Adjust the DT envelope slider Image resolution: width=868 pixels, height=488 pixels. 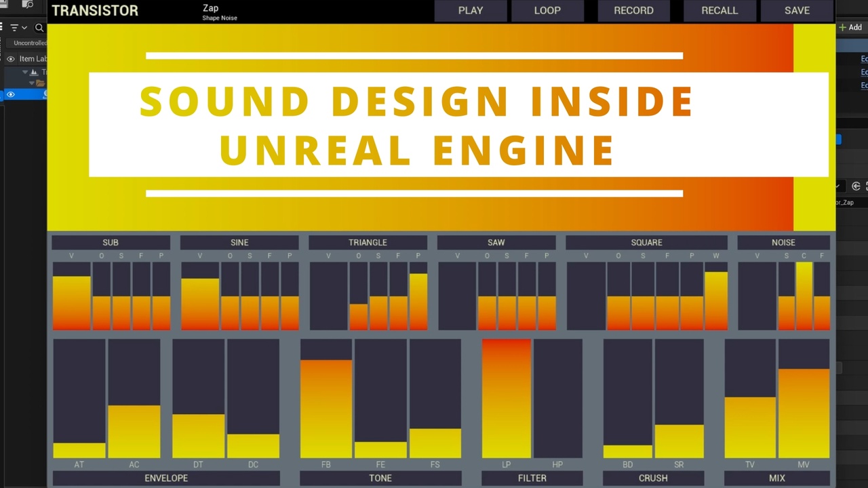[198, 399]
